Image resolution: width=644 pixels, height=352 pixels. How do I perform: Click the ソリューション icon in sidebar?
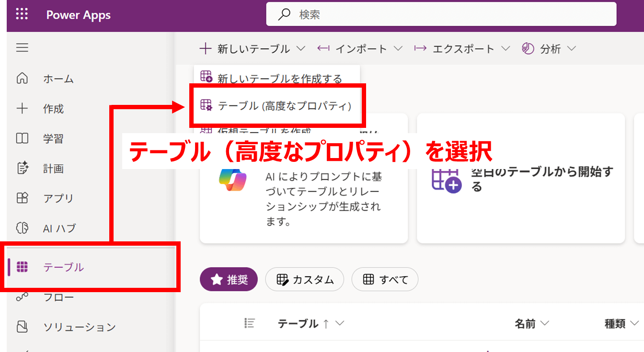pos(22,327)
